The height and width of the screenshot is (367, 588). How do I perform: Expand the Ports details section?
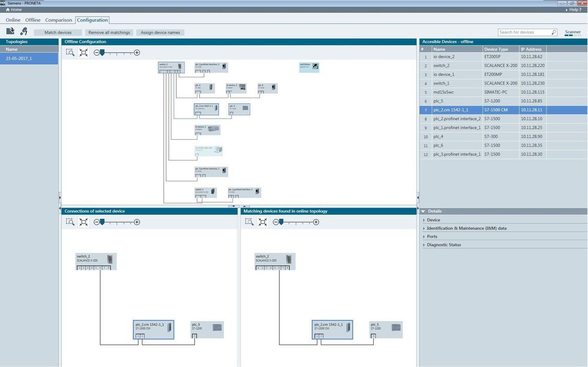point(432,236)
